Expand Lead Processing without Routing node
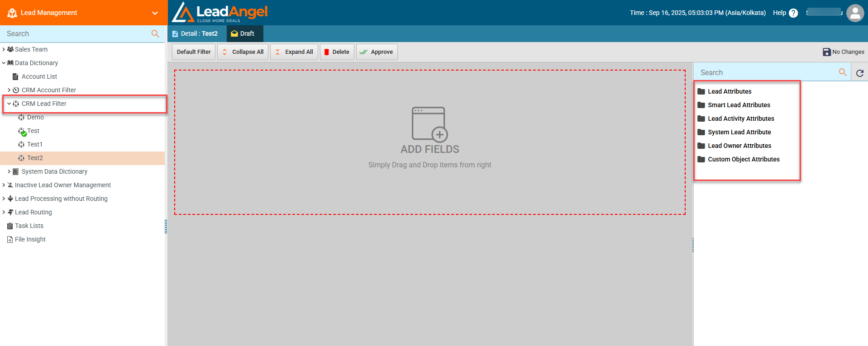Image resolution: width=868 pixels, height=346 pixels. click(x=4, y=199)
